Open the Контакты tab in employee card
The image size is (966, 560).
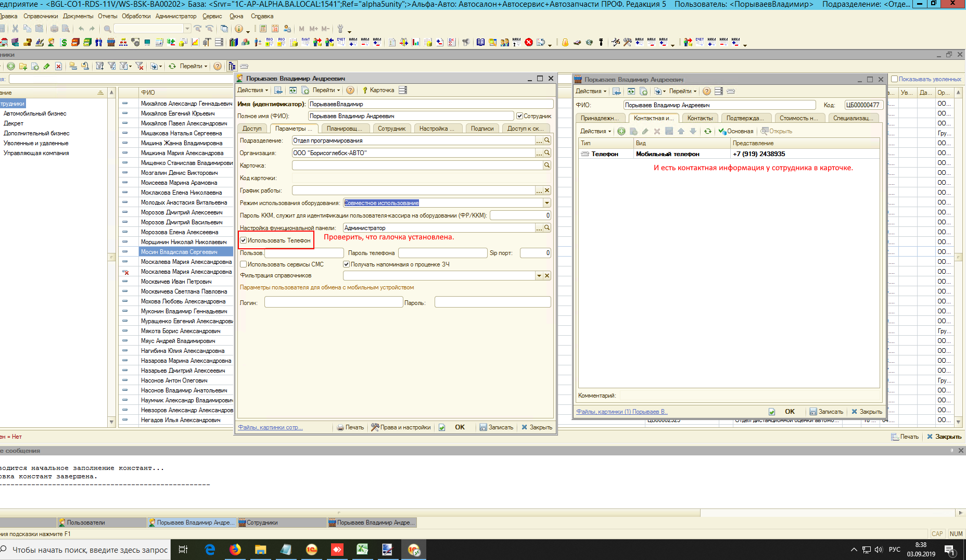(x=700, y=118)
